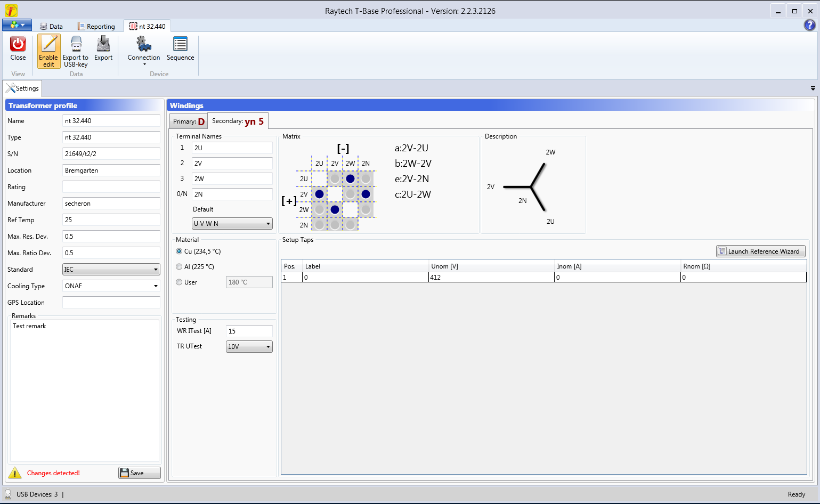
Task: Click the Close view icon
Action: pyautogui.click(x=18, y=48)
